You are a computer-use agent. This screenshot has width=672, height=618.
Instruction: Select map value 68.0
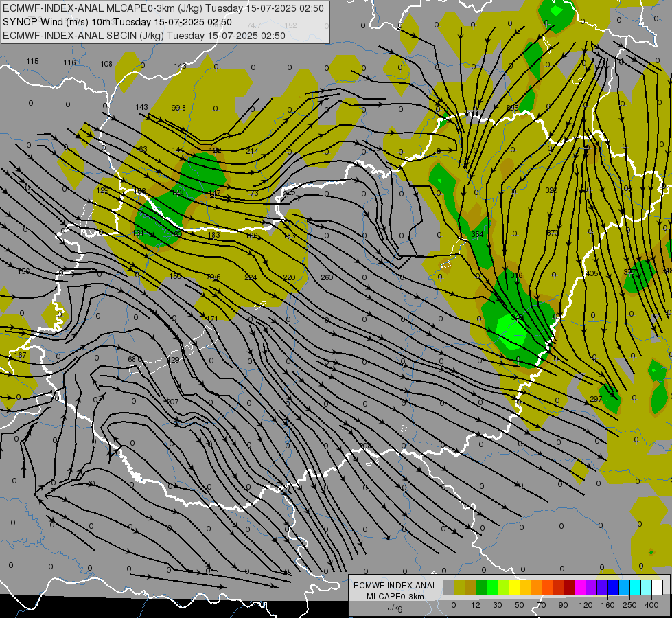135,359
